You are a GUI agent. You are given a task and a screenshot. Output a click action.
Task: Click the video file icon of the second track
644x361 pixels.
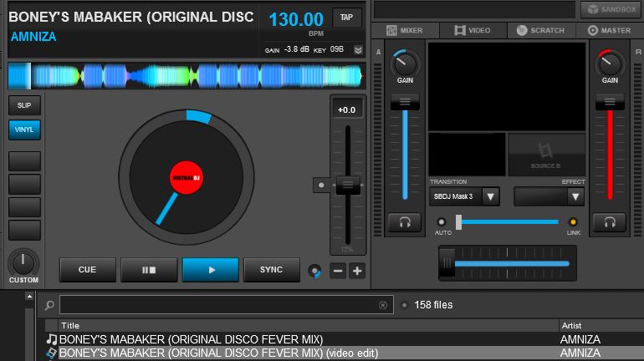point(51,353)
